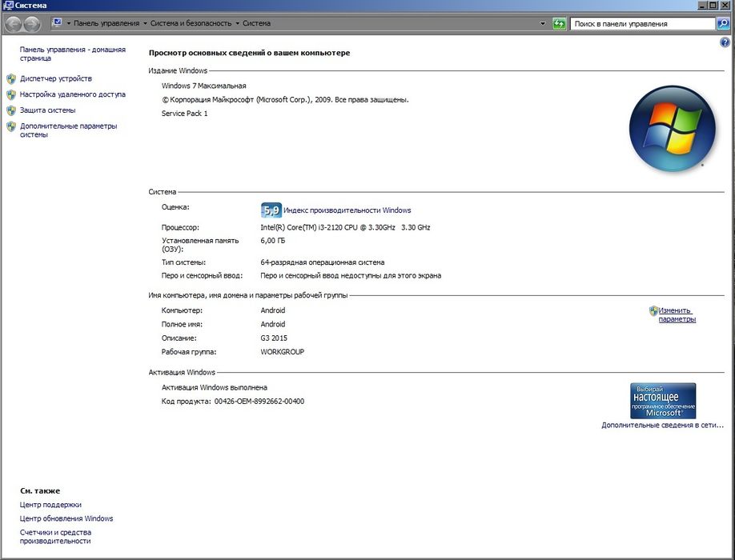This screenshot has height=560, width=735.
Task: Open the blue help question icon
Action: click(725, 42)
